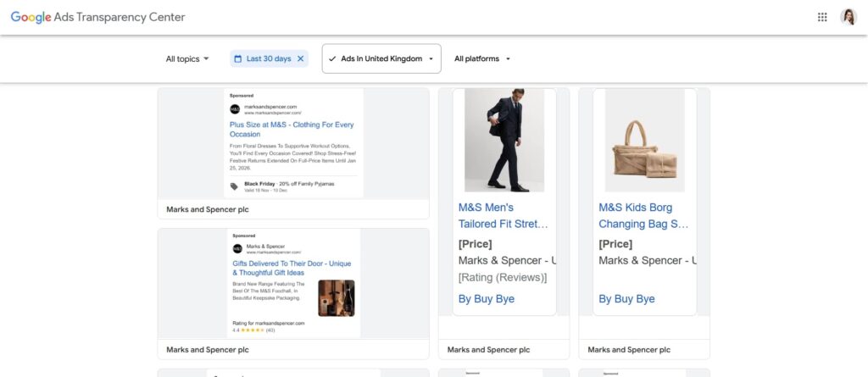Click the gift bottle thumbnail in Gifts ad
This screenshot has height=377, width=868.
click(x=337, y=298)
